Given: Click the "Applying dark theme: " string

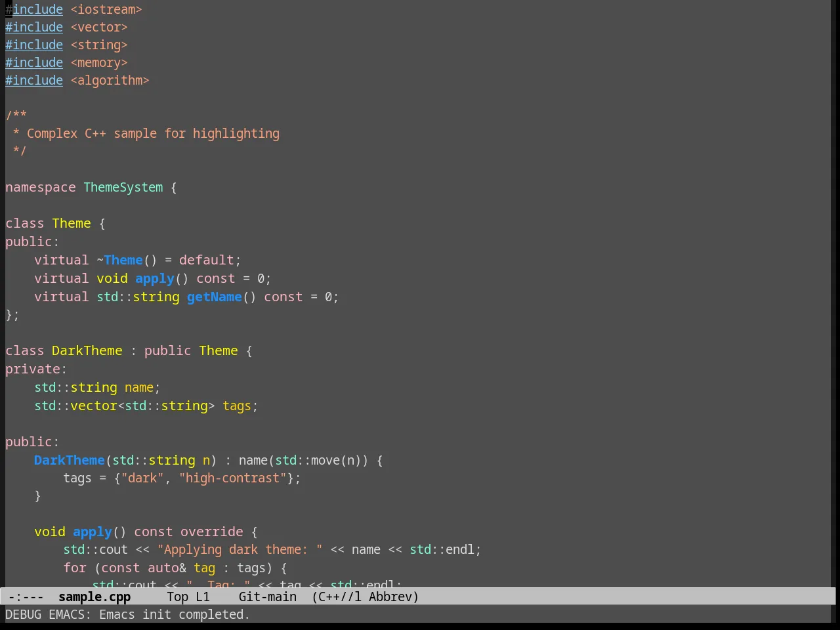Looking at the screenshot, I should (x=240, y=550).
